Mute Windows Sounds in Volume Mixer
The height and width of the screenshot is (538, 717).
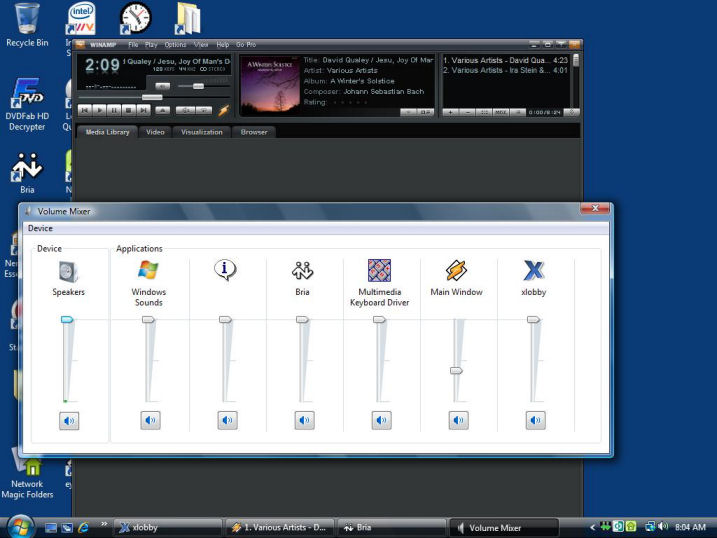[150, 420]
